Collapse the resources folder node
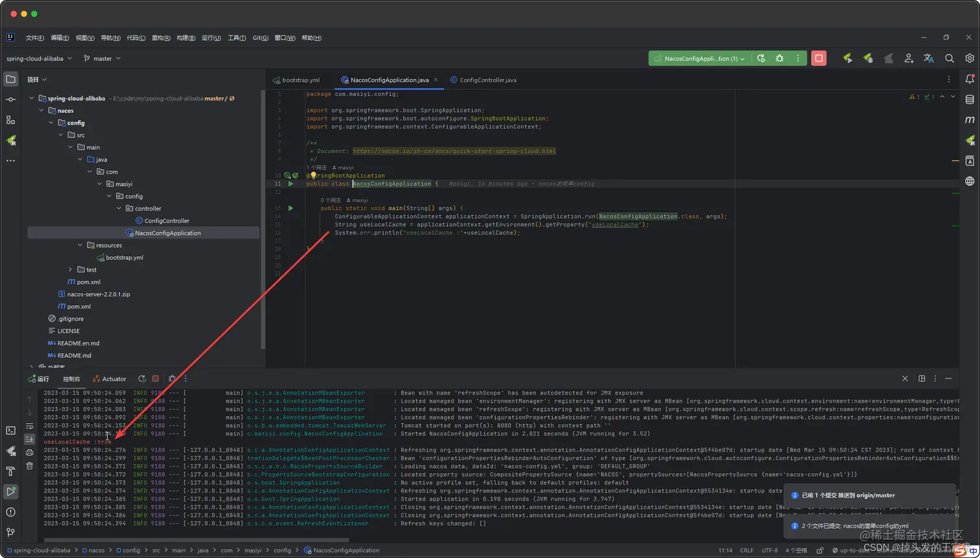This screenshot has width=980, height=558. click(80, 245)
